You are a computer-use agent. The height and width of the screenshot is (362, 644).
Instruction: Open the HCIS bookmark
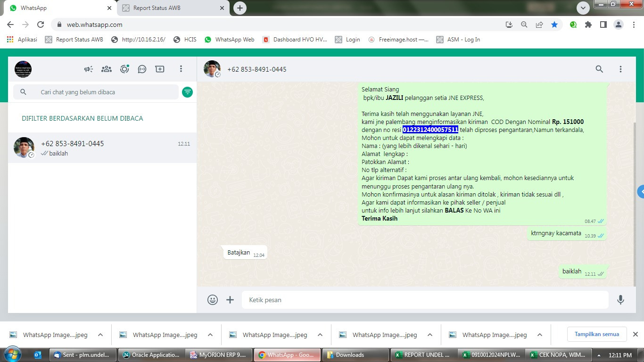185,40
